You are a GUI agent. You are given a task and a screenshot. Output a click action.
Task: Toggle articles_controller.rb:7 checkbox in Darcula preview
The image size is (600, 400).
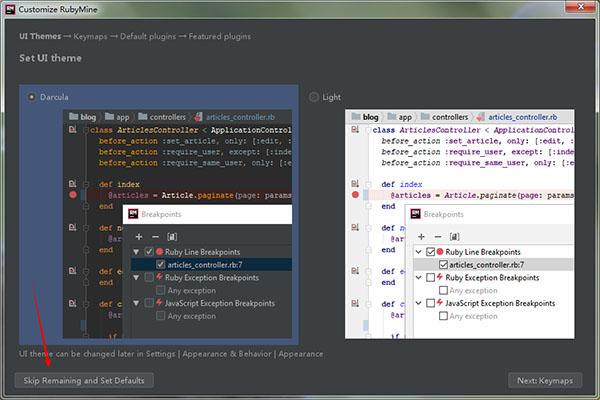160,264
